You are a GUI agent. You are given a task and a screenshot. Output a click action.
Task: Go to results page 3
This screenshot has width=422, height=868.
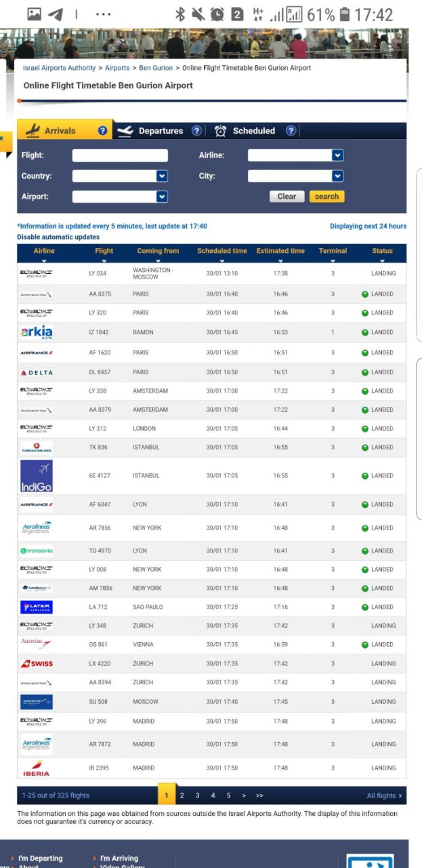point(197,795)
